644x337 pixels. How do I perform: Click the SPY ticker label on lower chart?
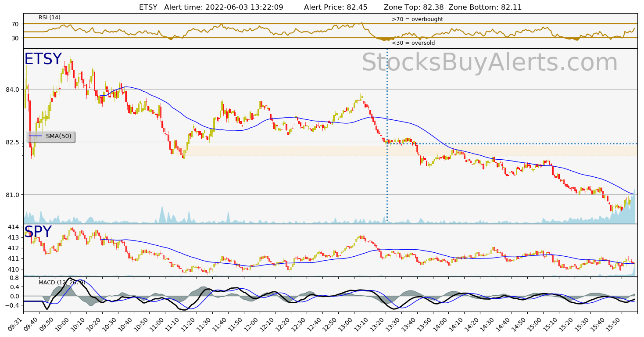pyautogui.click(x=38, y=232)
